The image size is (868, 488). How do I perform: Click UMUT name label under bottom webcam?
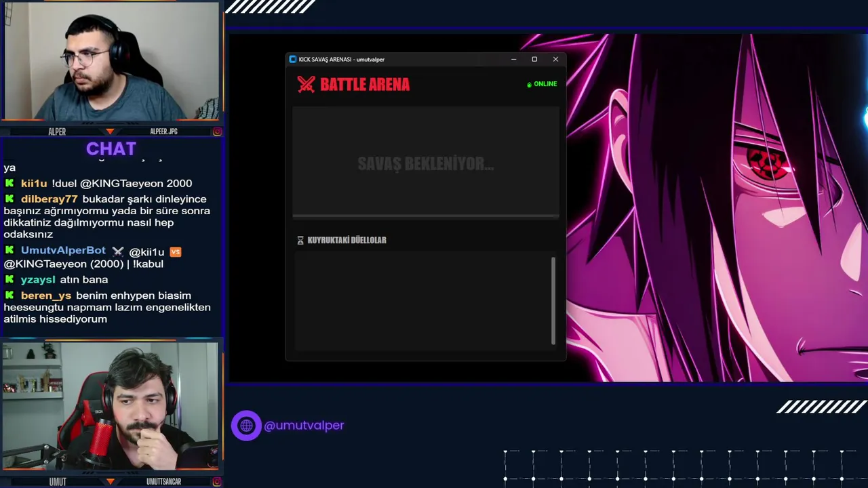[x=57, y=481]
